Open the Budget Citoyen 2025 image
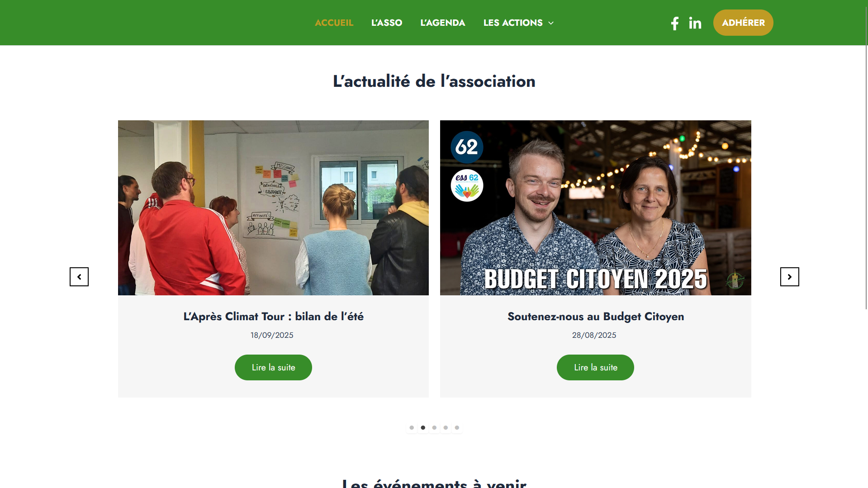The width and height of the screenshot is (868, 488). 595,208
